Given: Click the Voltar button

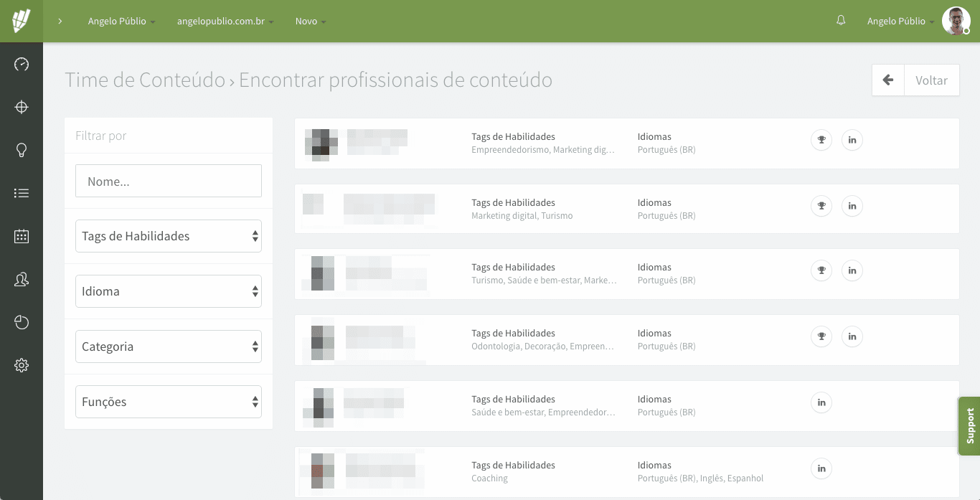Looking at the screenshot, I should click(931, 80).
